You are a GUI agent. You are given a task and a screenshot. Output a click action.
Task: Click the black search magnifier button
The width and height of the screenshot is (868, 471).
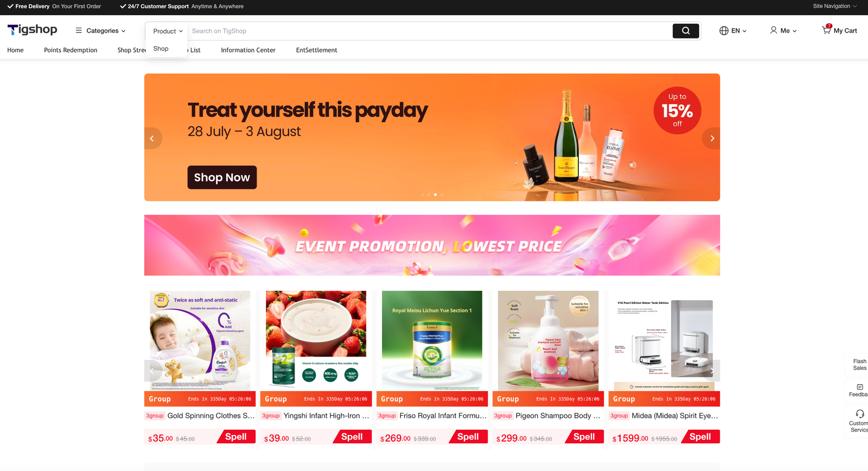[686, 31]
